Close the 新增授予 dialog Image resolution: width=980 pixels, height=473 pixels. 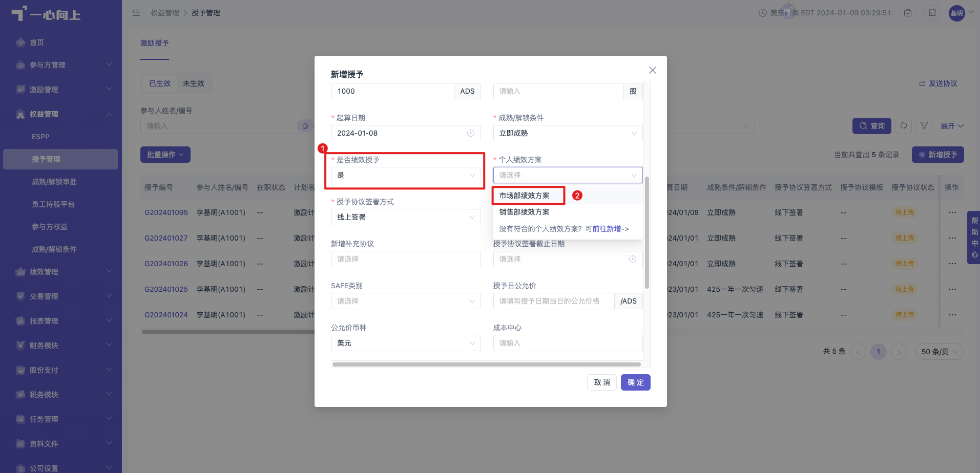point(652,70)
